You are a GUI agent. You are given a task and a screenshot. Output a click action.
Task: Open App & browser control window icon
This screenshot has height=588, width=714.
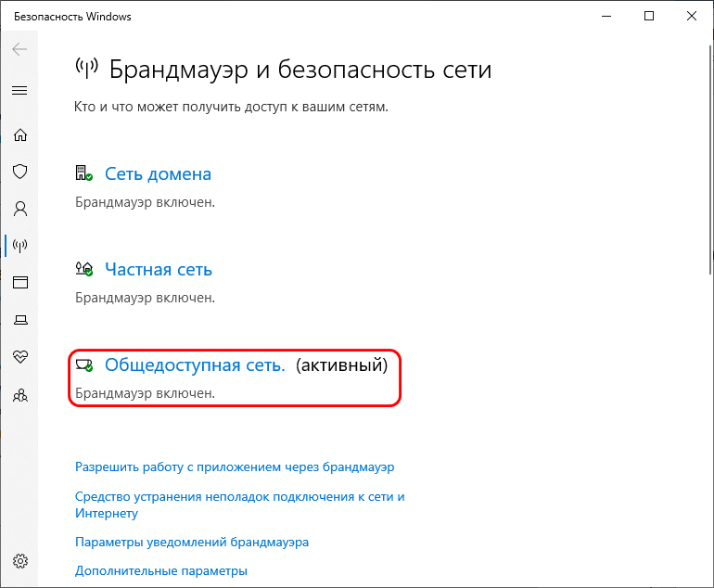point(20,282)
